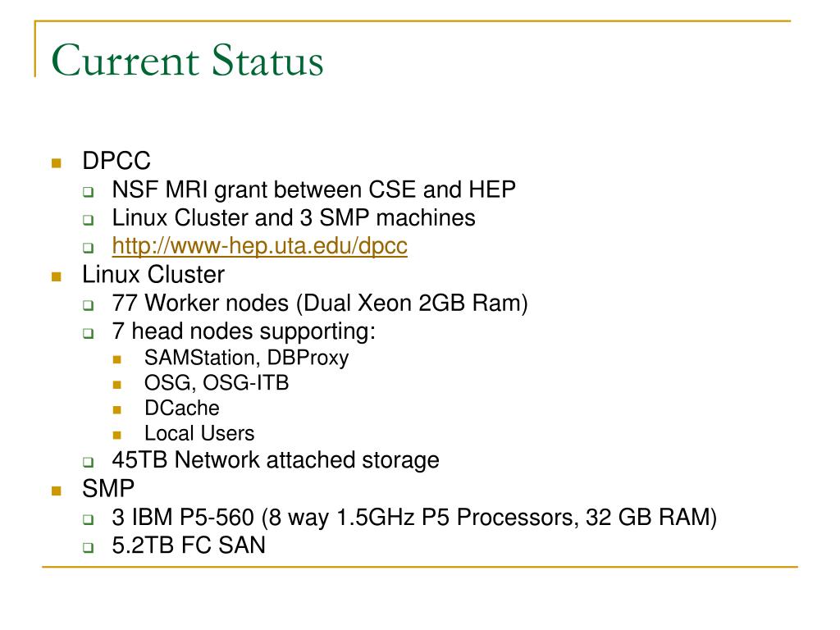Open the www-hep.uta.edu/dpcc hyperlink
The width and height of the screenshot is (840, 630).
pos(260,246)
